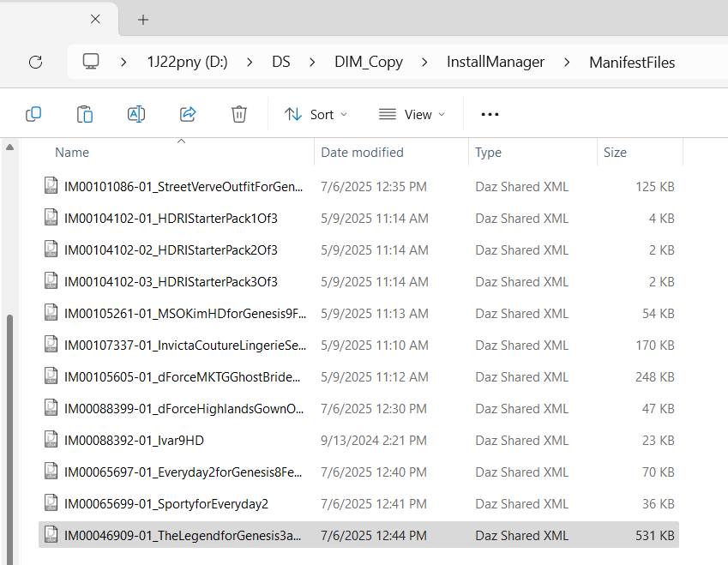Click file icon of Ivar9HD
This screenshot has height=565, width=728.
pos(51,440)
